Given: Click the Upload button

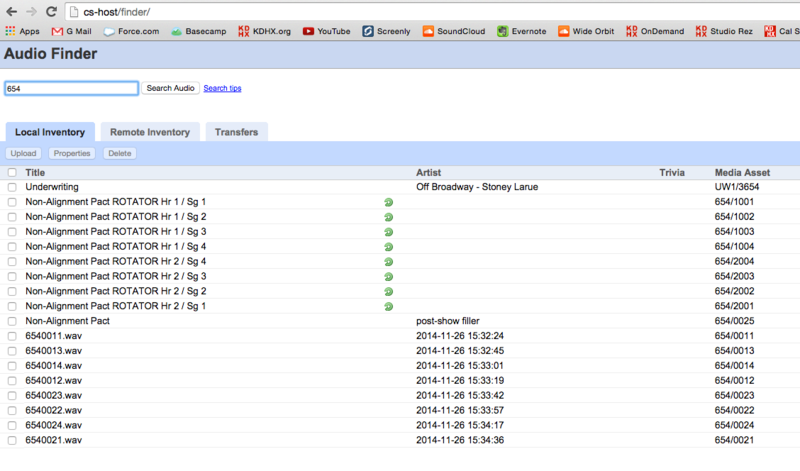Looking at the screenshot, I should [x=23, y=154].
